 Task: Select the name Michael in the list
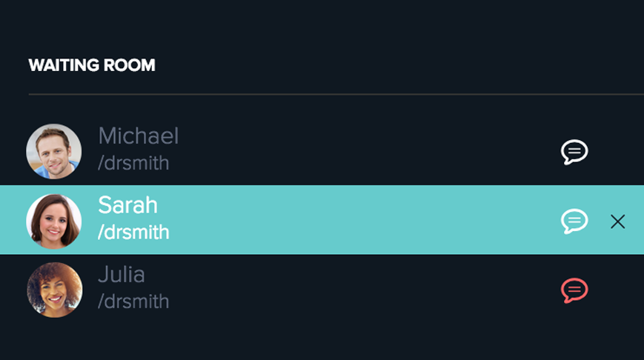139,136
